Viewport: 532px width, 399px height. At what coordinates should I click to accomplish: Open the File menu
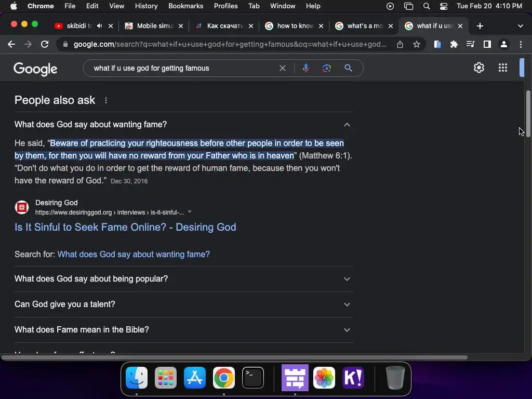point(70,6)
